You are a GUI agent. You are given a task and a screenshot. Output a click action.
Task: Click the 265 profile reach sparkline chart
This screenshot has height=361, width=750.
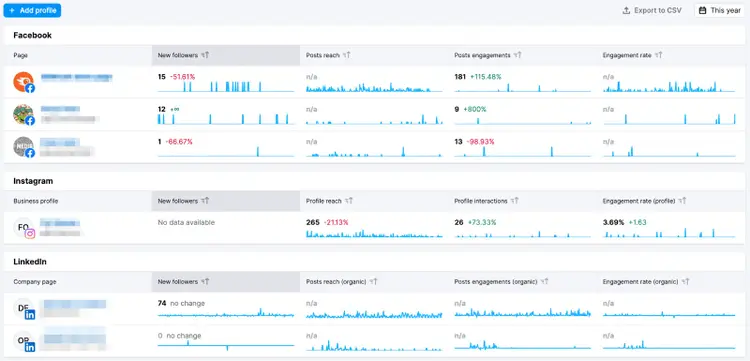point(374,234)
